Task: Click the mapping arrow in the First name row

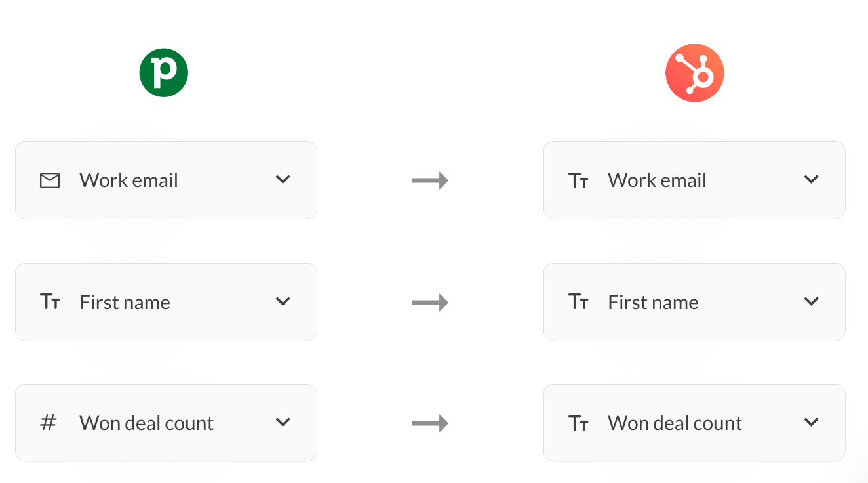Action: pos(430,302)
